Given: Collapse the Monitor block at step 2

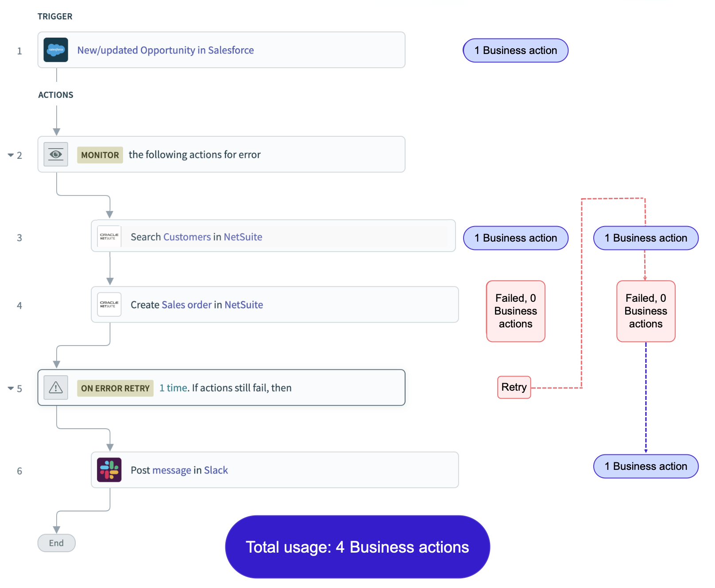Looking at the screenshot, I should [x=11, y=155].
